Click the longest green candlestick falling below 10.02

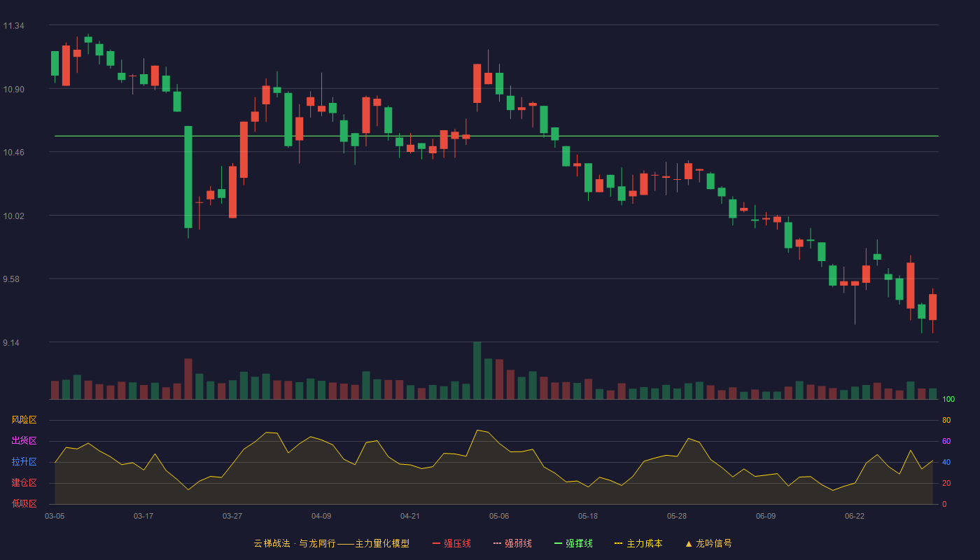tap(188, 177)
